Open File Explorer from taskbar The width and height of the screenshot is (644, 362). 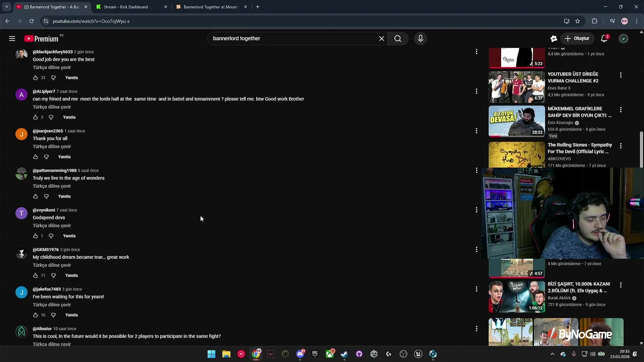(x=226, y=354)
